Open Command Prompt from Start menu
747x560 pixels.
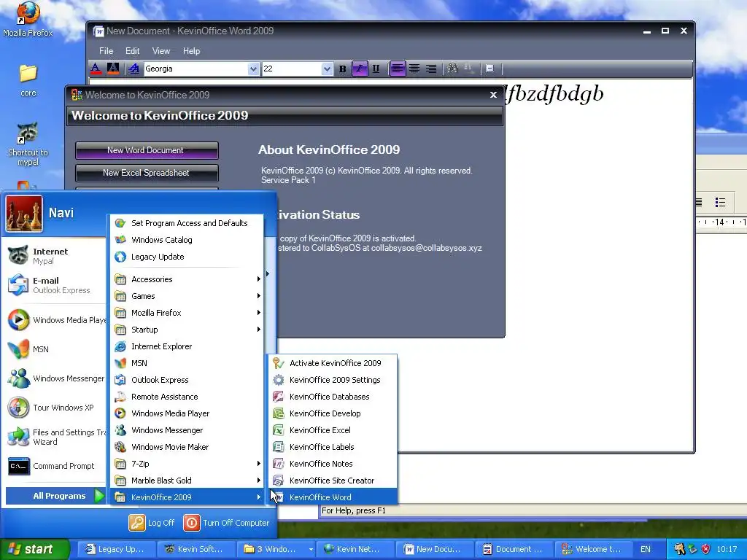tap(55, 466)
